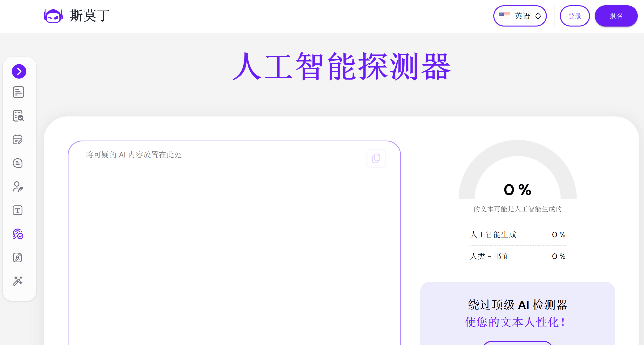Open the document with letter A icon
644x345 pixels.
tap(18, 257)
